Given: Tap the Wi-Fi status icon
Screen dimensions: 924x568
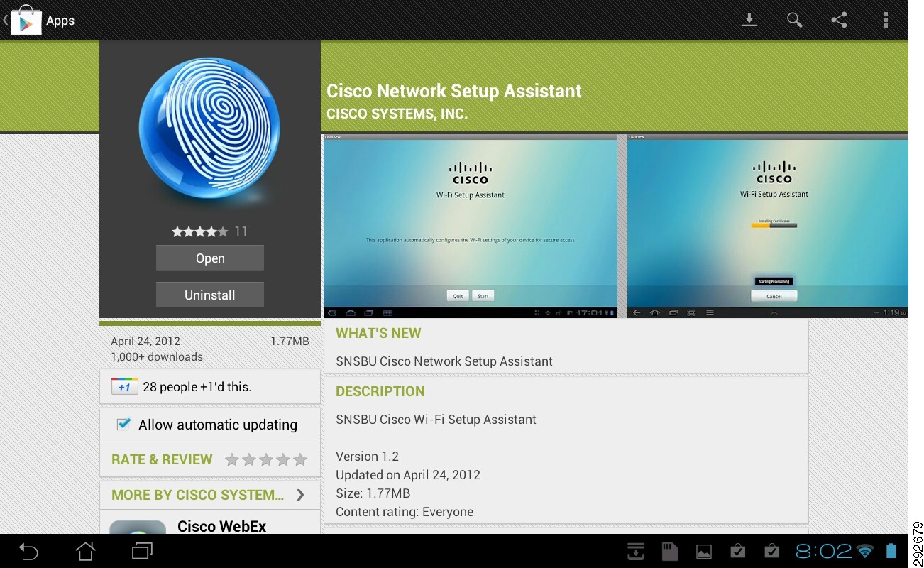Looking at the screenshot, I should (x=864, y=551).
